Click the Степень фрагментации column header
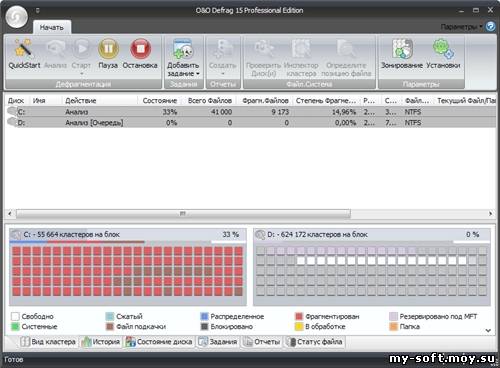The width and height of the screenshot is (500, 368). tap(326, 101)
